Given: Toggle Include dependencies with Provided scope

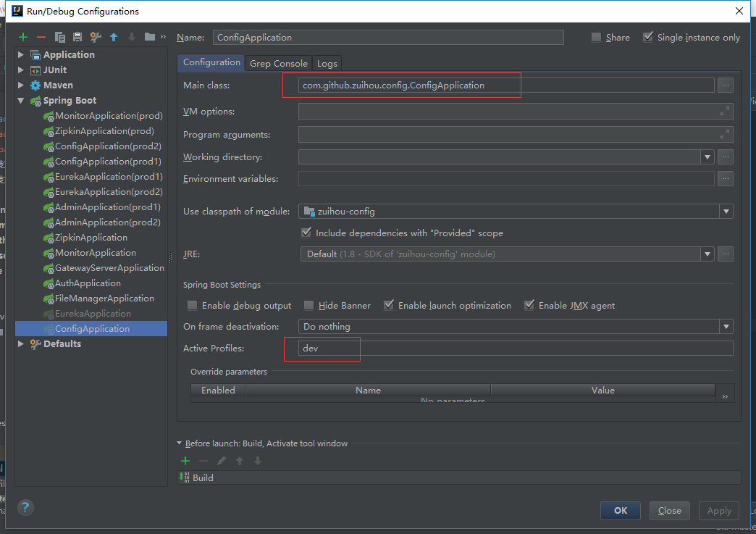Looking at the screenshot, I should pyautogui.click(x=306, y=233).
